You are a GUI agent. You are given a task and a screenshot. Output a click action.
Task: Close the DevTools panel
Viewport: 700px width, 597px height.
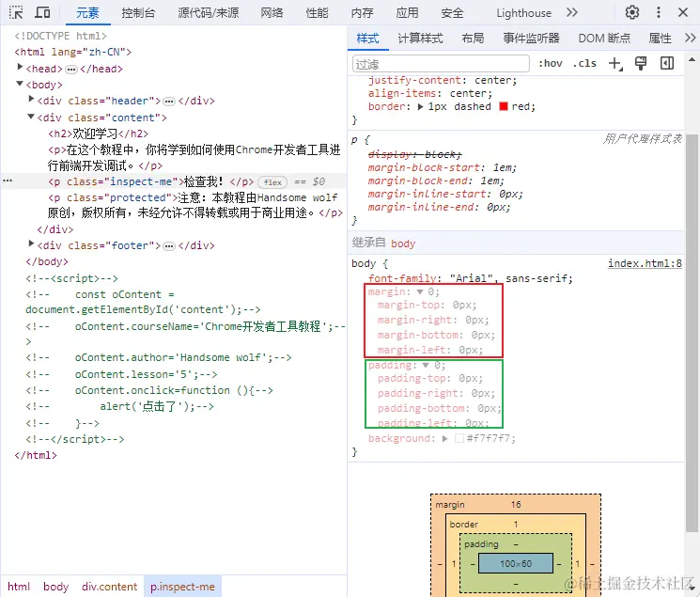[x=683, y=12]
